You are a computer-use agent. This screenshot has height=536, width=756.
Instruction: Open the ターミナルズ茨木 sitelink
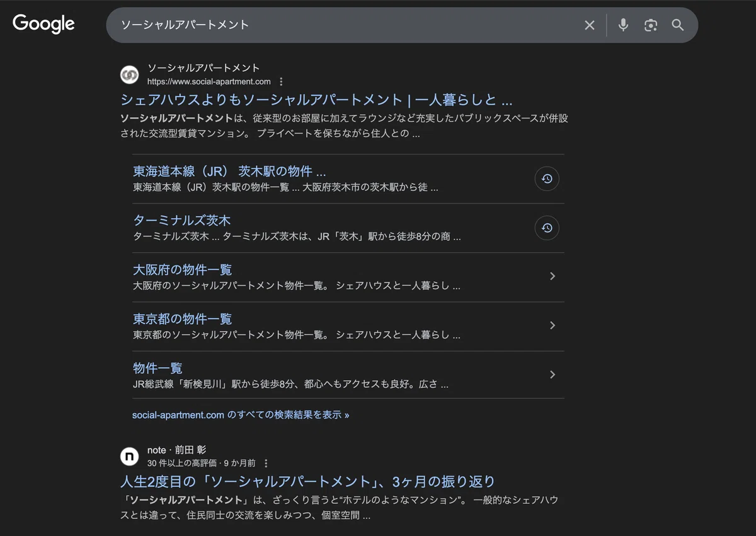click(182, 220)
